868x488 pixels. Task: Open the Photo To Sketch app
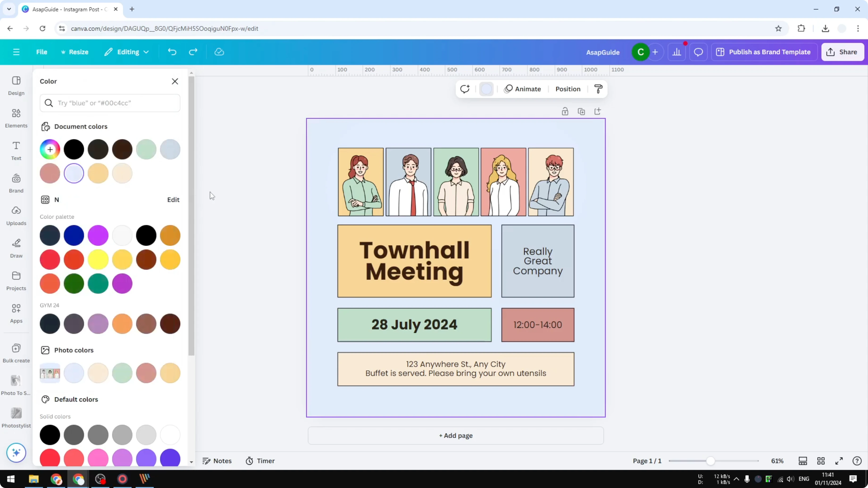(x=16, y=386)
